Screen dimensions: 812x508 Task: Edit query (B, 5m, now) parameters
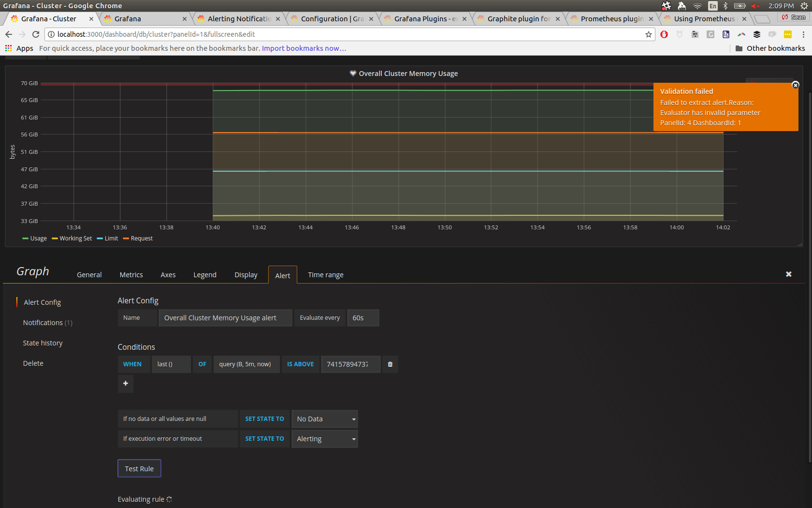click(x=246, y=364)
